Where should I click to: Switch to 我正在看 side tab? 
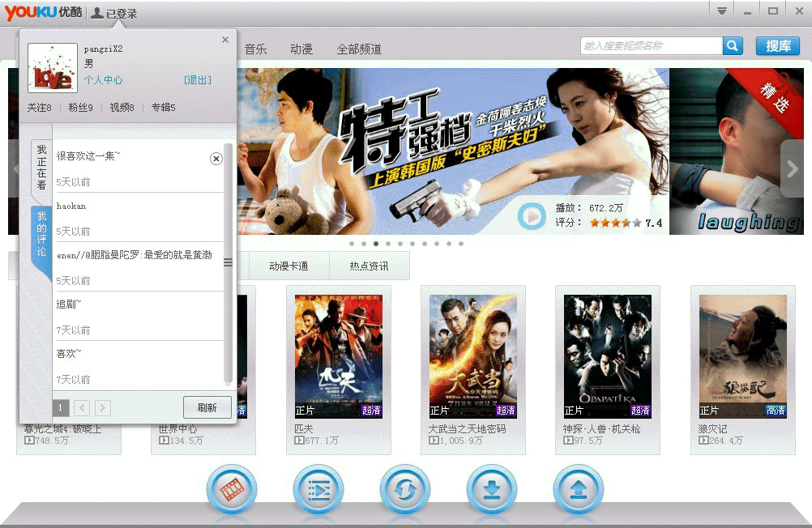(x=41, y=168)
